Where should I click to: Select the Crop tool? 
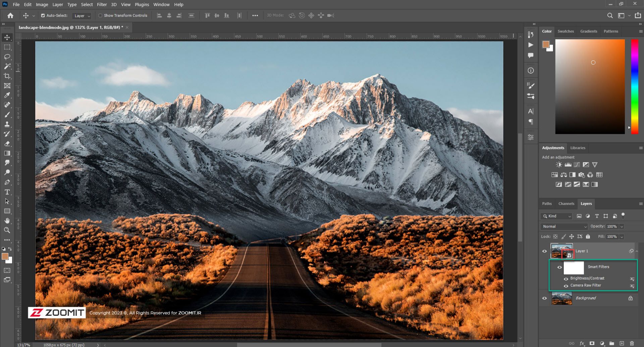coord(7,76)
